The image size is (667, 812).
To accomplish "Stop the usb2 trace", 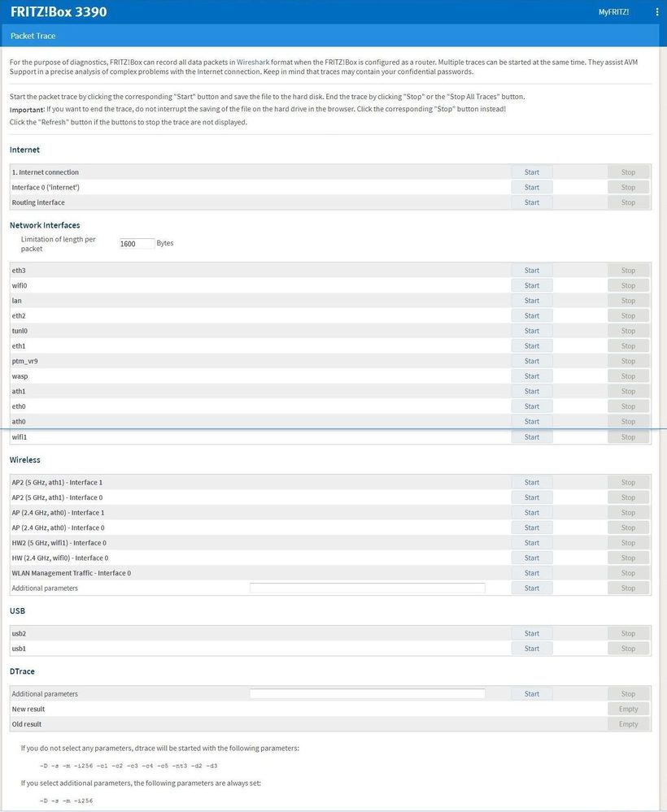I will [x=628, y=633].
